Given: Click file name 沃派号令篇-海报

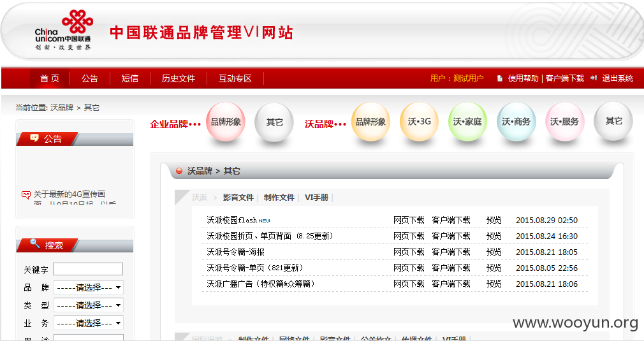Looking at the screenshot, I should (x=236, y=252).
